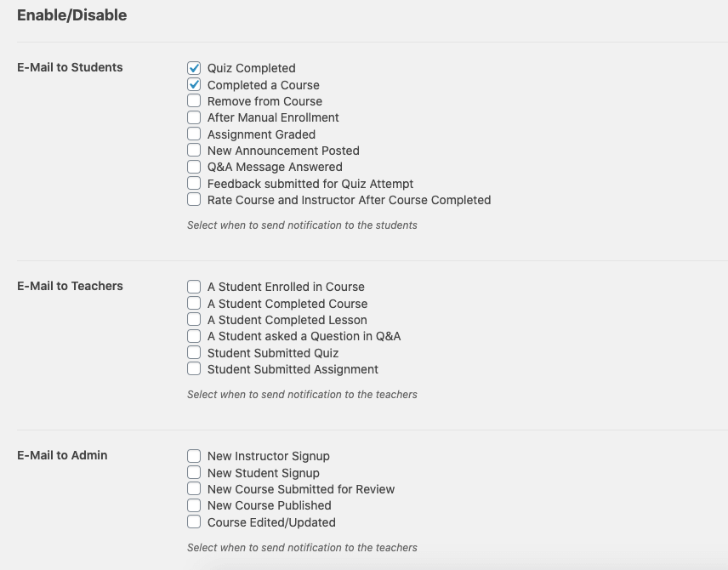728x570 pixels.
Task: Uncheck the Quiz Completed checkbox
Action: click(194, 68)
